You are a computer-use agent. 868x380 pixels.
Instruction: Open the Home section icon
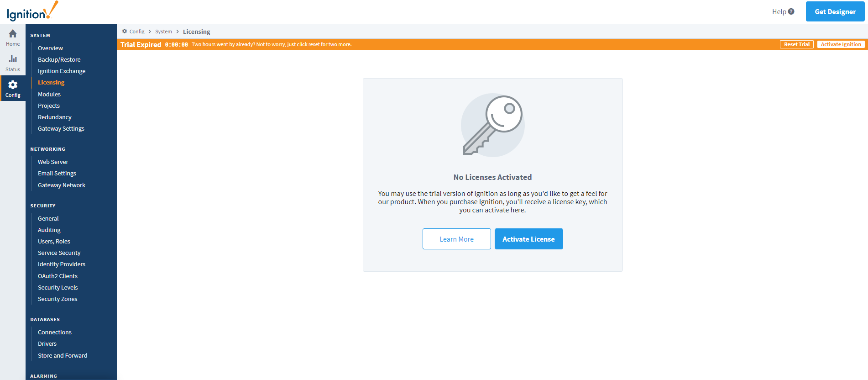pos(13,34)
